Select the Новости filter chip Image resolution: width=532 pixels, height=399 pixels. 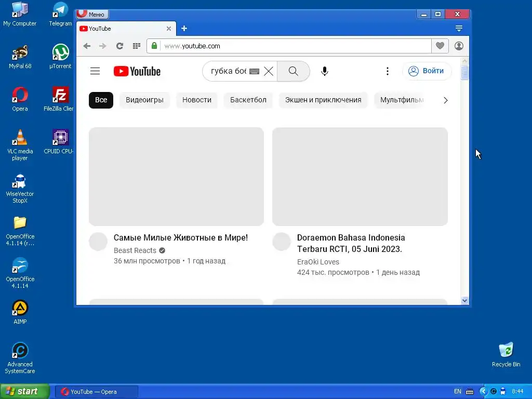point(197,100)
